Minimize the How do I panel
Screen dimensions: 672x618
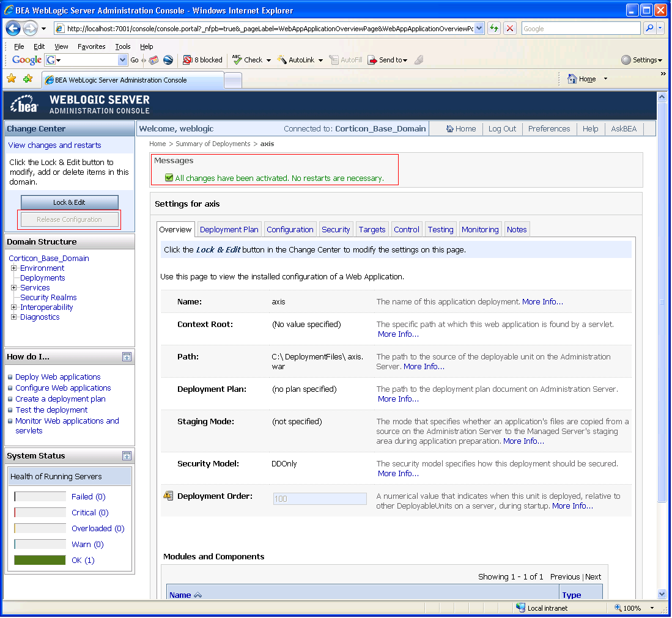click(127, 357)
